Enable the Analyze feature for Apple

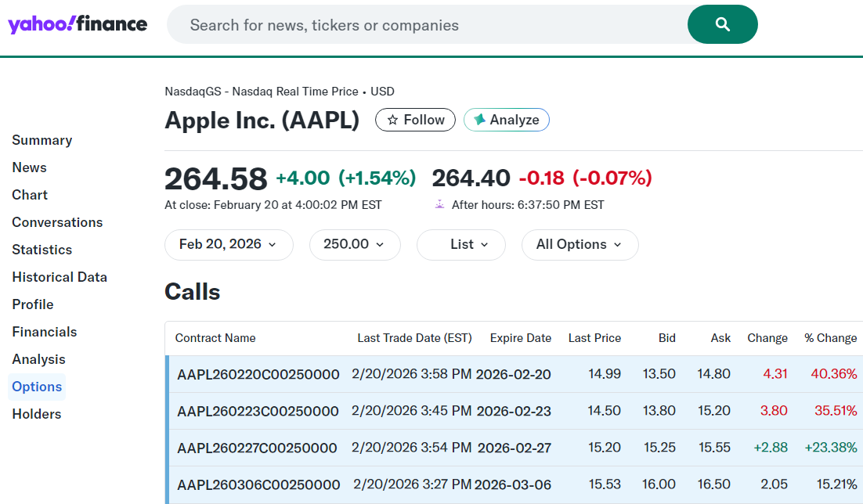[x=506, y=119]
